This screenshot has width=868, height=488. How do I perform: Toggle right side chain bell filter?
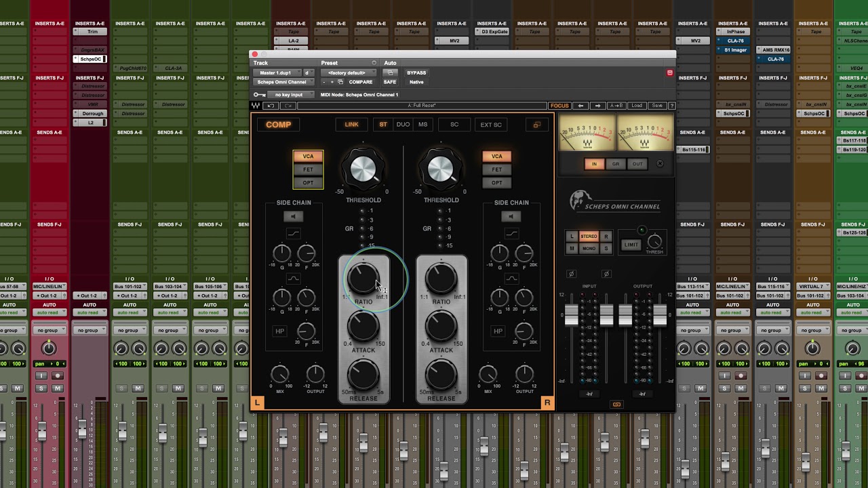click(511, 279)
